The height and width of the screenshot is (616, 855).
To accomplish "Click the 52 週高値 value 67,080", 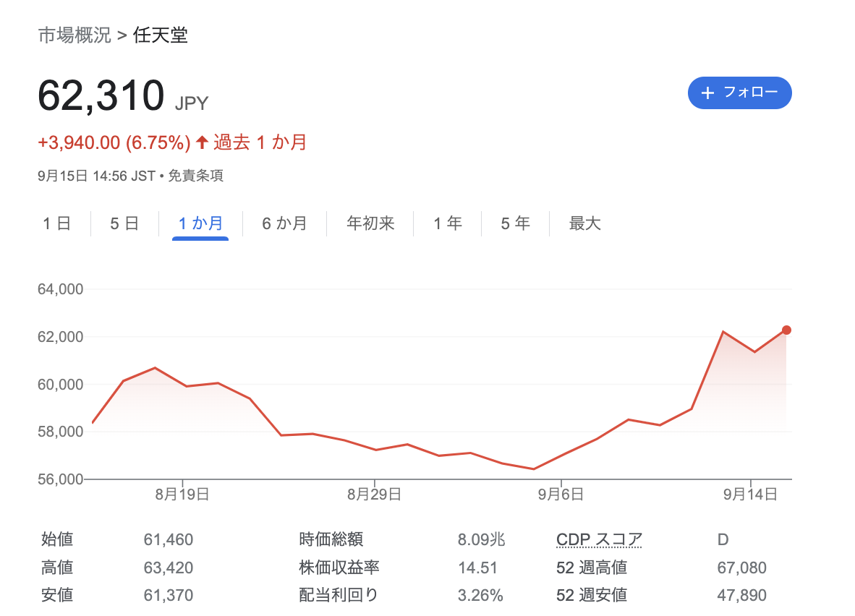I will click(x=741, y=568).
